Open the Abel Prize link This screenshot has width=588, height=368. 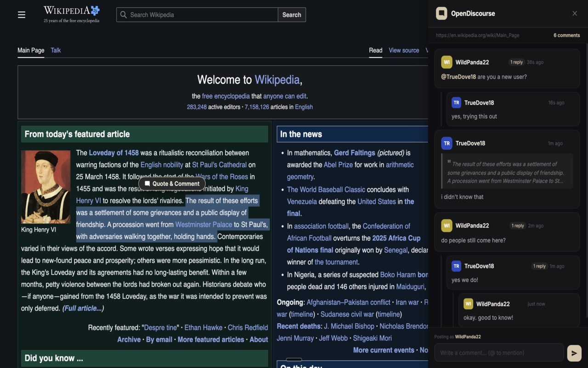(338, 165)
